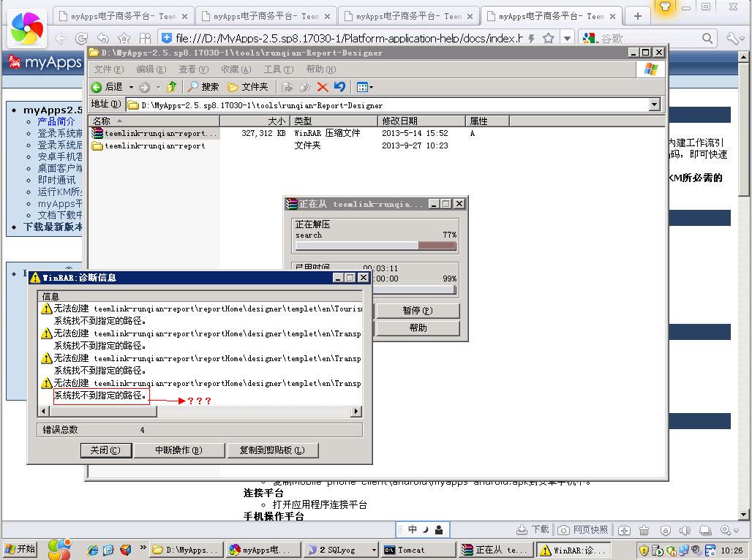Click the Move To folder icon
Image resolution: width=752 pixels, height=560 pixels.
pyautogui.click(x=287, y=87)
